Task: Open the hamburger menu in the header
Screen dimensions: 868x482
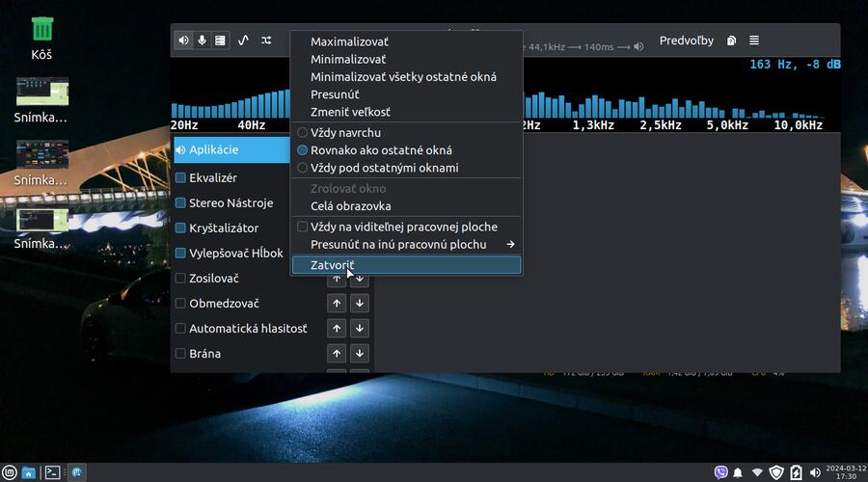Action: [x=754, y=40]
